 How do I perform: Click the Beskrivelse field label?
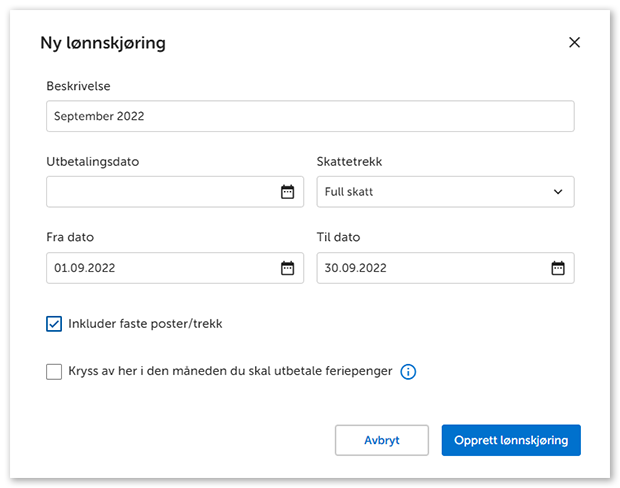pos(78,86)
